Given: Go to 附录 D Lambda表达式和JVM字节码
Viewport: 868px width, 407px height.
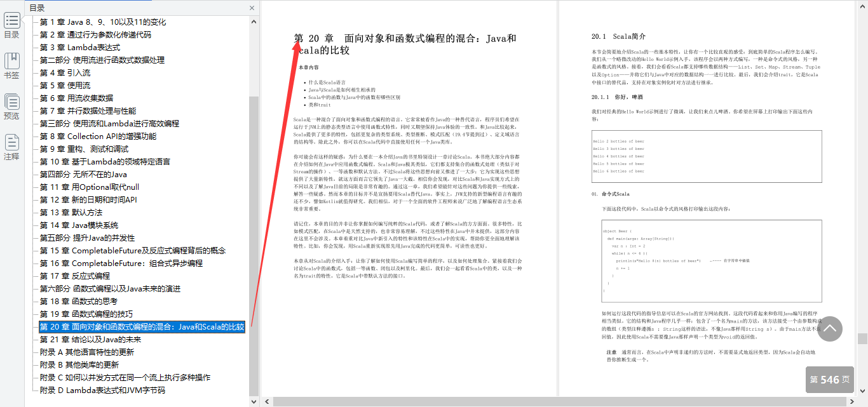Looking at the screenshot, I should 102,390.
